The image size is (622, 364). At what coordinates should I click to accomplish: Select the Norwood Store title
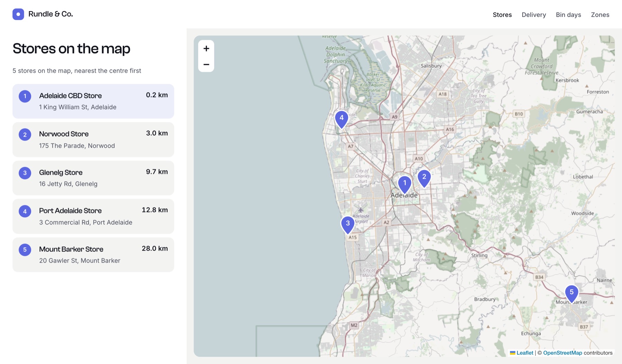[x=64, y=134]
